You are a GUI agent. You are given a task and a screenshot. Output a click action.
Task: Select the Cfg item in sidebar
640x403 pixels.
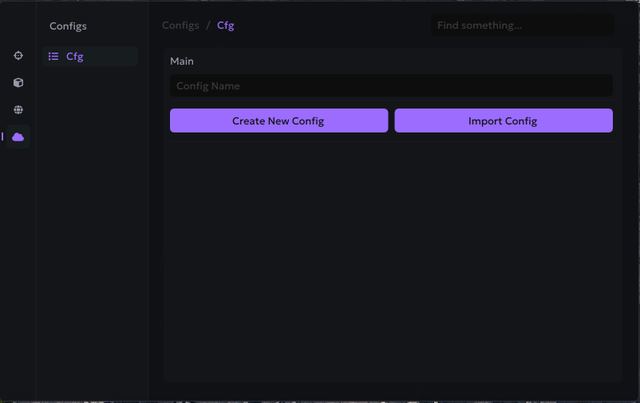click(90, 56)
